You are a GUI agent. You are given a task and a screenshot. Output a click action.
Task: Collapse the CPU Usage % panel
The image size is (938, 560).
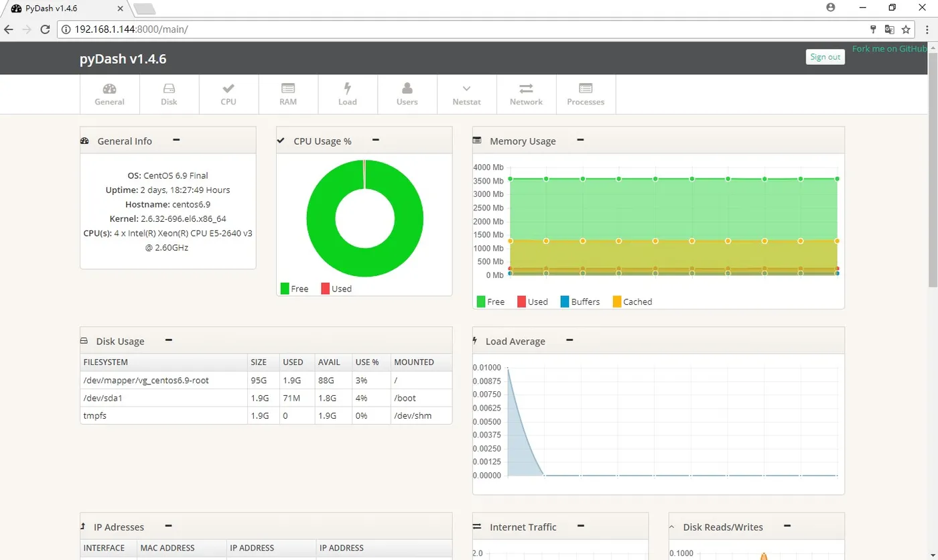[376, 140]
